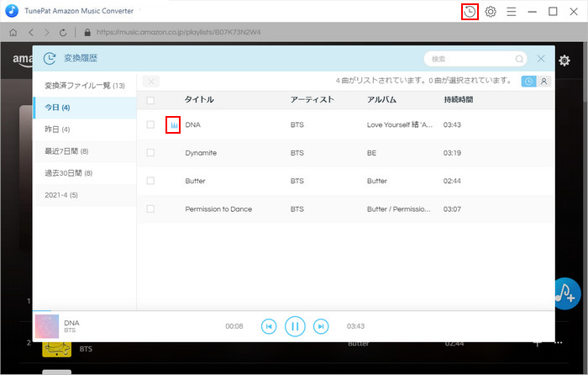Skip to the next track
This screenshot has height=375, width=588.
[x=321, y=326]
